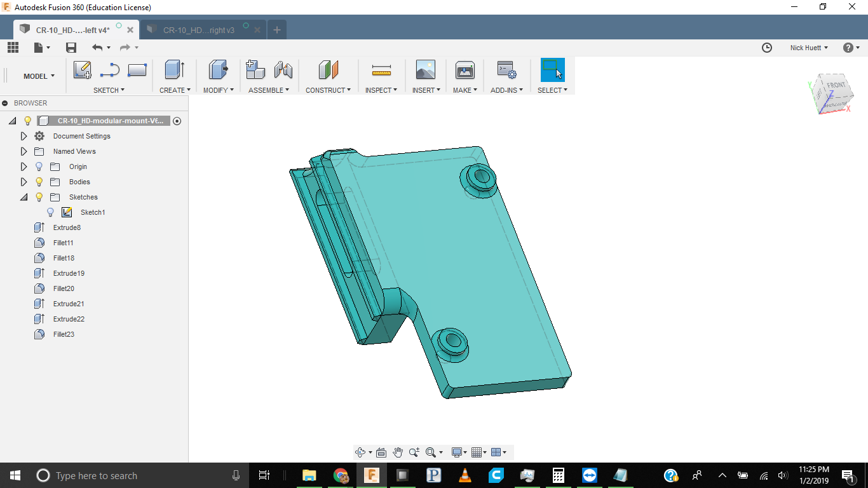
Task: Open the CREATE menu
Action: pos(175,90)
